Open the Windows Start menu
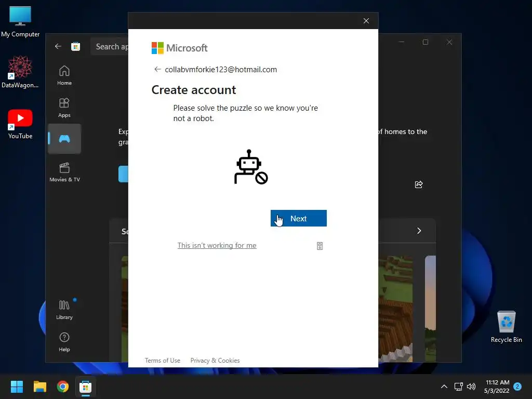 tap(17, 387)
